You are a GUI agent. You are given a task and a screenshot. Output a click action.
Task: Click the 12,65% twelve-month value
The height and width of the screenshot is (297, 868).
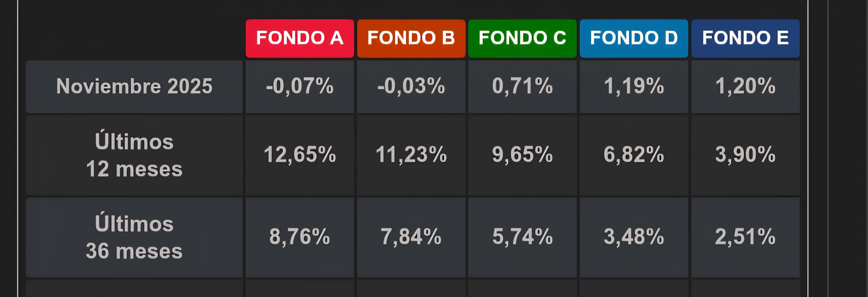pos(300,155)
